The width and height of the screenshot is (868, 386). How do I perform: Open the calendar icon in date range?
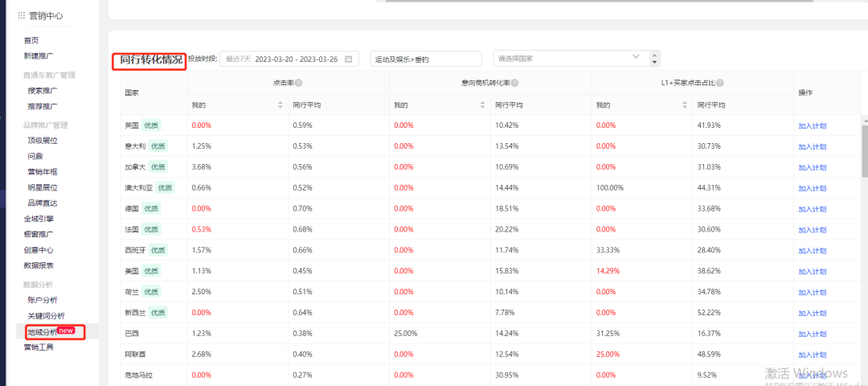click(348, 59)
